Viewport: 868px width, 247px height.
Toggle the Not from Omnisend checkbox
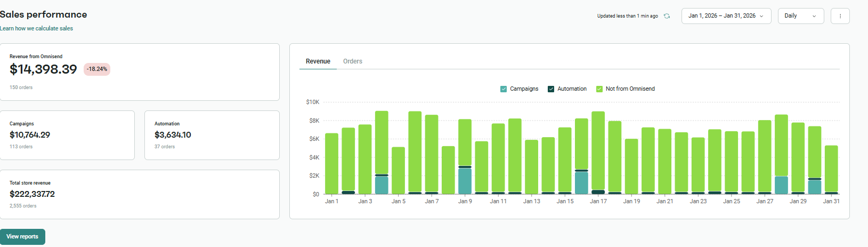point(599,89)
